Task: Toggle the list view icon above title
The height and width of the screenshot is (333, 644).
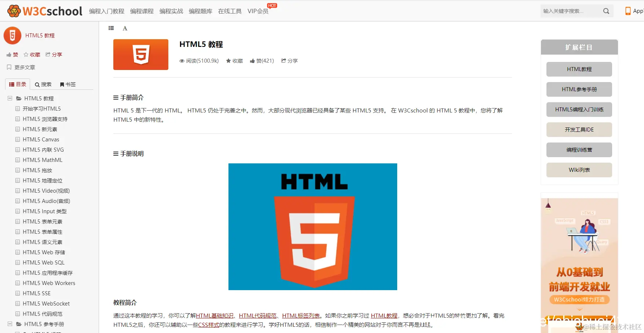Action: 111,28
